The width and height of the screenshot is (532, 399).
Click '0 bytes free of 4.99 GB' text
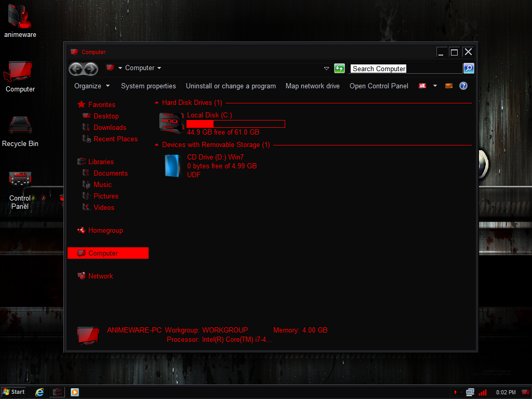[222, 166]
